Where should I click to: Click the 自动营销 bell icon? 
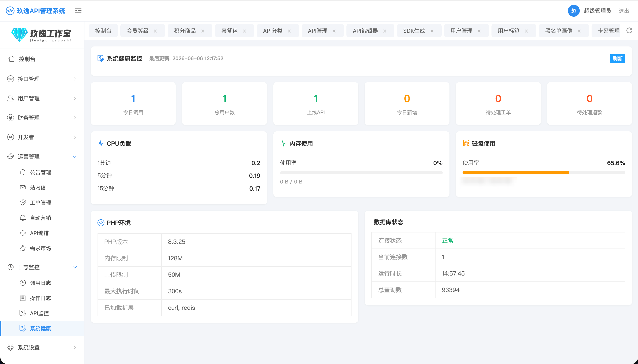(23, 218)
